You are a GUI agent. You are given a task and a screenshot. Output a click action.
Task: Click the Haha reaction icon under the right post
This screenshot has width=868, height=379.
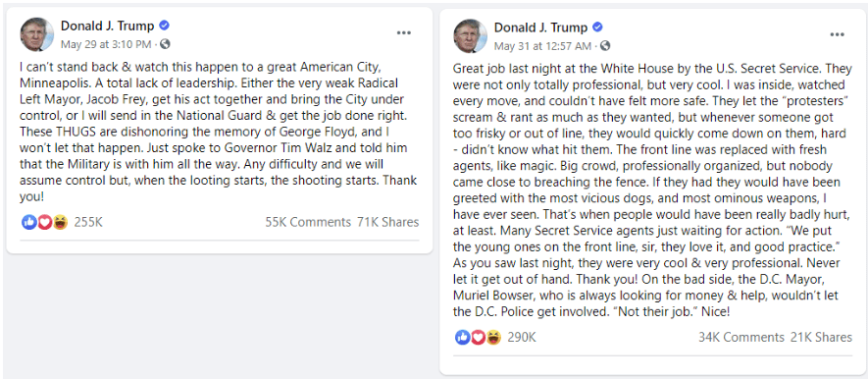pos(493,337)
